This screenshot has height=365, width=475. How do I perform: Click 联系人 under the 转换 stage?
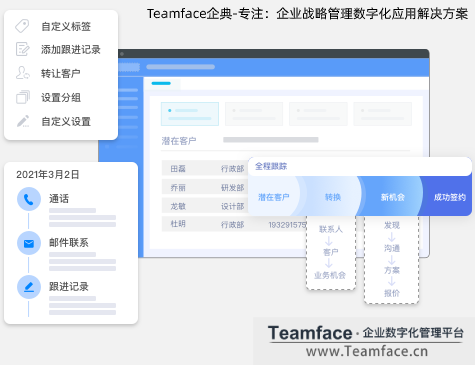tap(331, 229)
